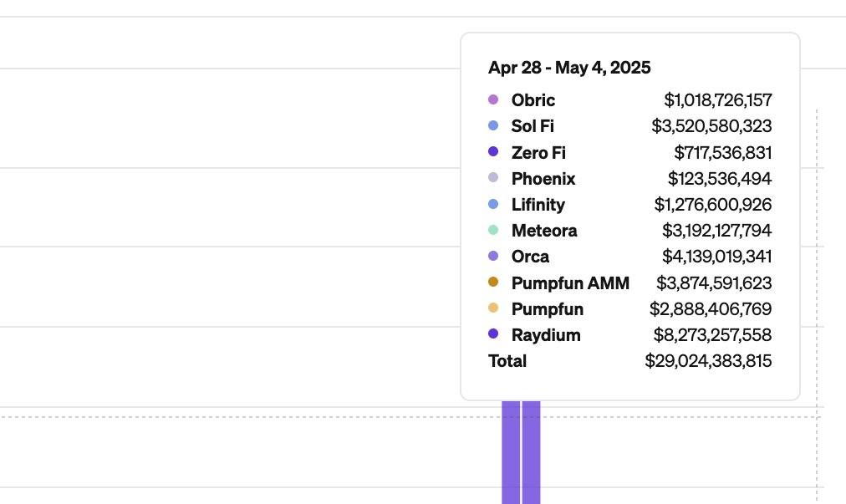
Task: Click the Total label in tooltip
Action: point(507,361)
